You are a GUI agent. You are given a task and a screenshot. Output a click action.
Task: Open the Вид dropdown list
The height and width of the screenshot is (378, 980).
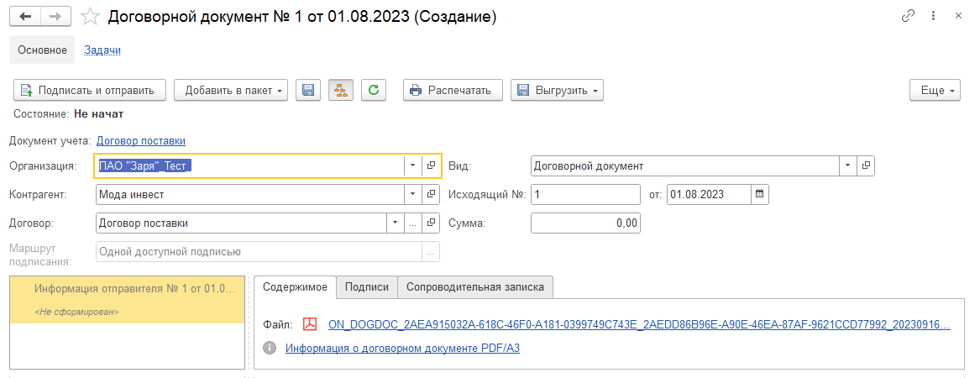847,165
